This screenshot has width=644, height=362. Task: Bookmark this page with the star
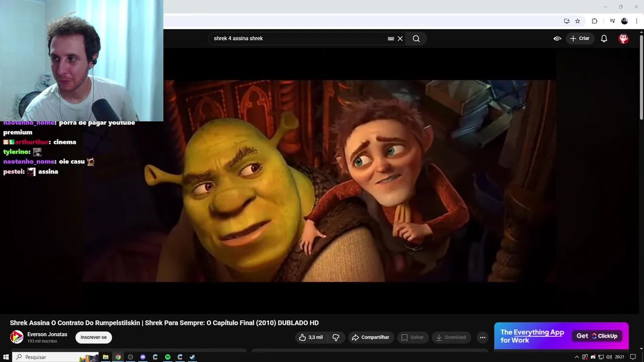(578, 21)
